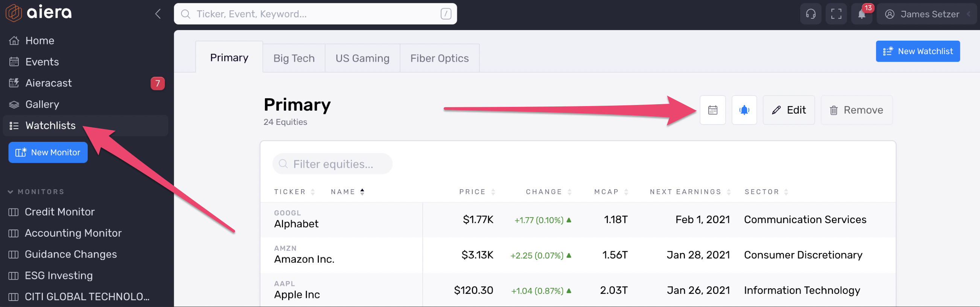Open the headset support icon
Image resolution: width=980 pixels, height=307 pixels.
click(810, 14)
